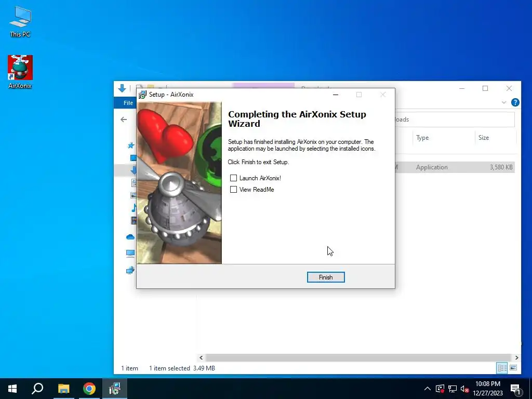
Task: Go back in File Explorer
Action: [124, 119]
